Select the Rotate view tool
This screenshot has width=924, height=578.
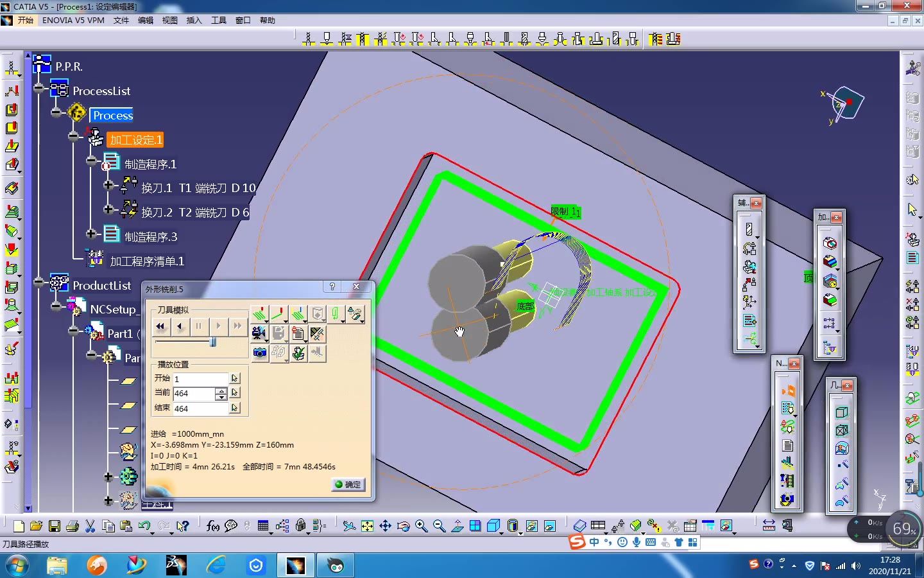403,526
